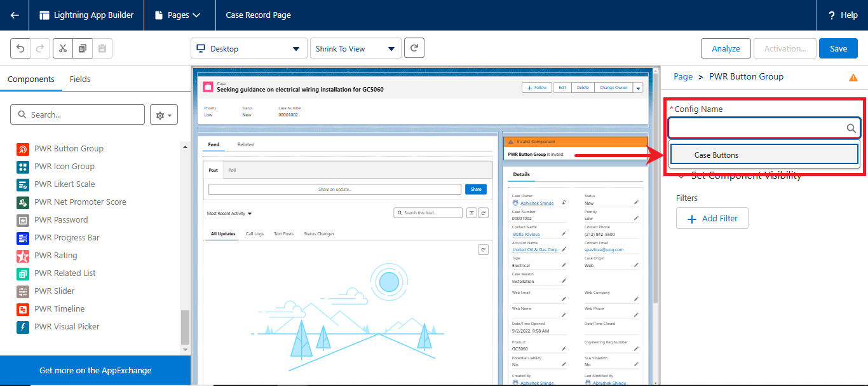
Task: Select the PWR Net Promoter Score component
Action: coord(80,202)
